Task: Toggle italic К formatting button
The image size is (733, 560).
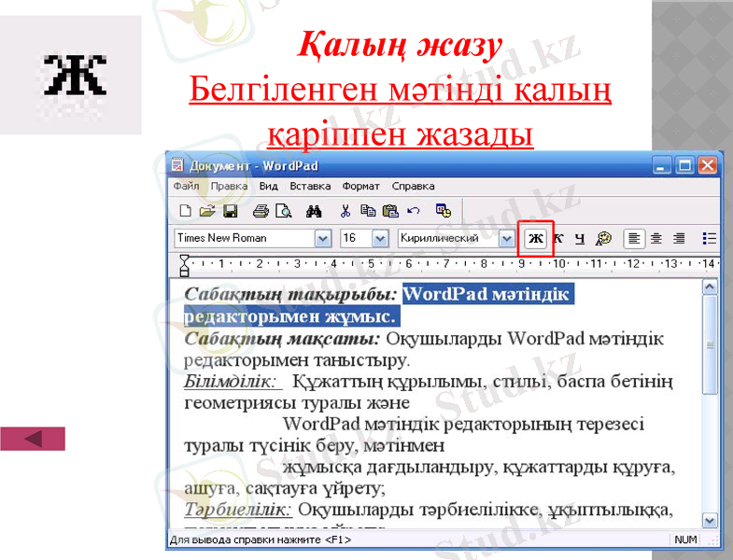Action: click(558, 238)
